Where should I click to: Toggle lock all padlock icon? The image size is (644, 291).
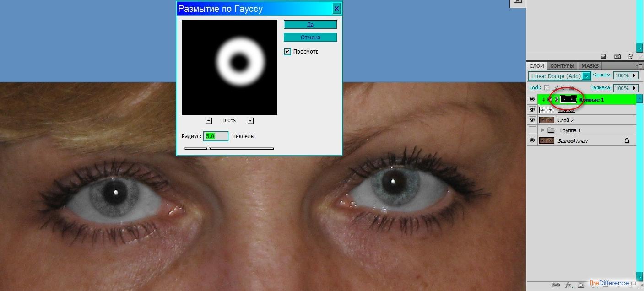(572, 87)
